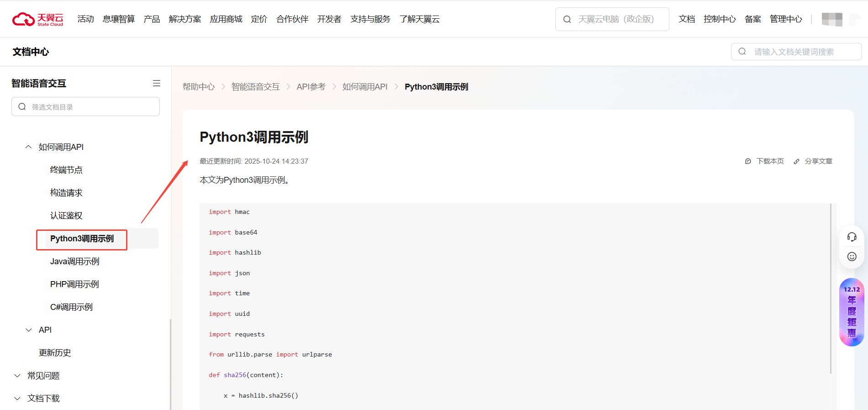Click the State Cloud logo

[37, 19]
